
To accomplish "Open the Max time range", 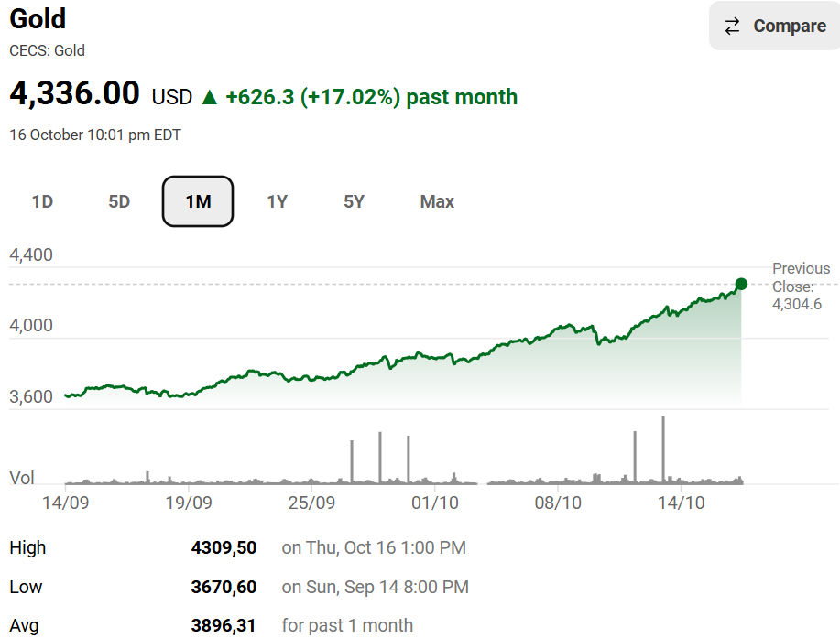I will 437,201.
